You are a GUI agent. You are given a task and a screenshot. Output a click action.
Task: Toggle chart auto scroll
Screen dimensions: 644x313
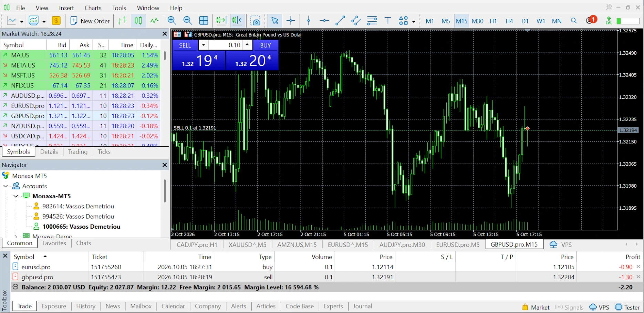tap(221, 21)
